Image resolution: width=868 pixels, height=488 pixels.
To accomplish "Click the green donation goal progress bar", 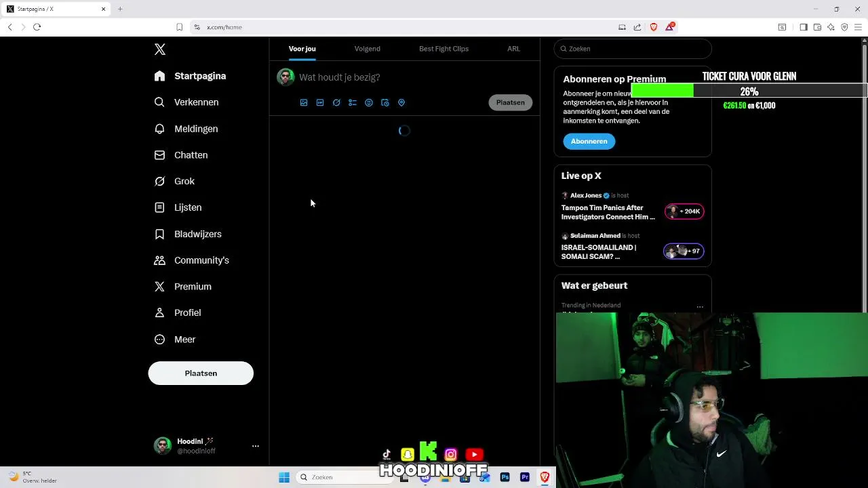I will (749, 91).
